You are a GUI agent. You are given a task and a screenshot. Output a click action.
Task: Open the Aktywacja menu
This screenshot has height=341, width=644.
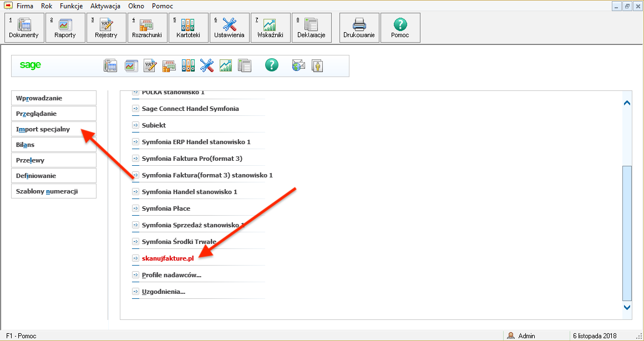pos(105,6)
